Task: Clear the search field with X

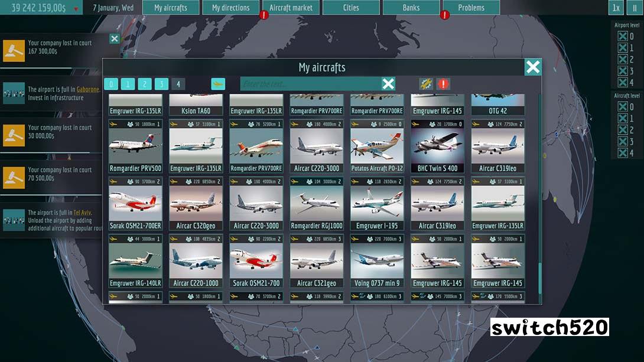Action: [x=388, y=84]
